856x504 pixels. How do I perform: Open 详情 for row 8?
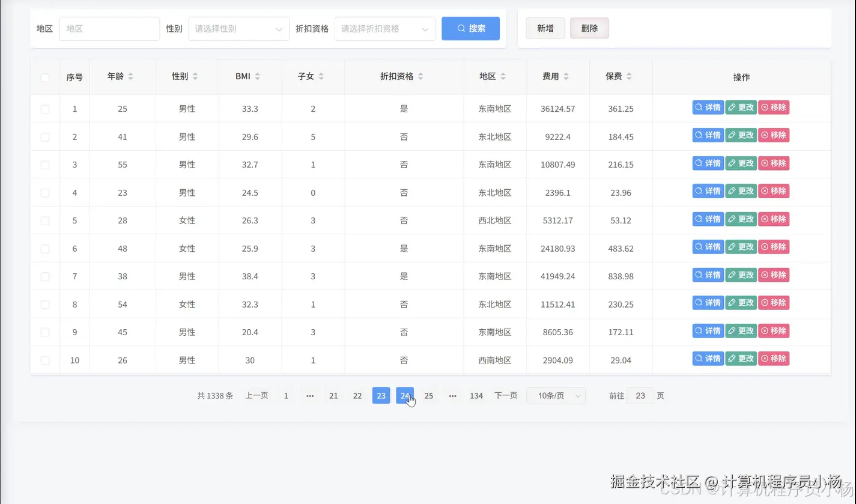(x=708, y=303)
